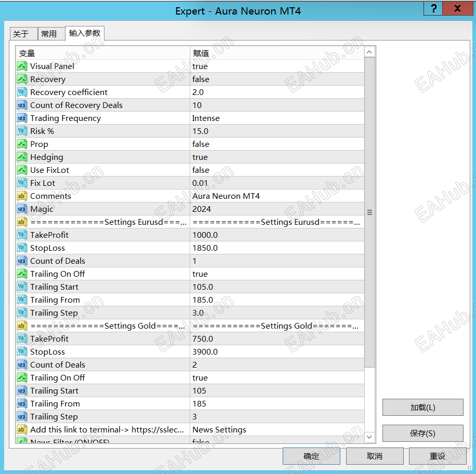The height and width of the screenshot is (474, 476).
Task: Click the icon next to Trading Frequency
Action: (22, 118)
